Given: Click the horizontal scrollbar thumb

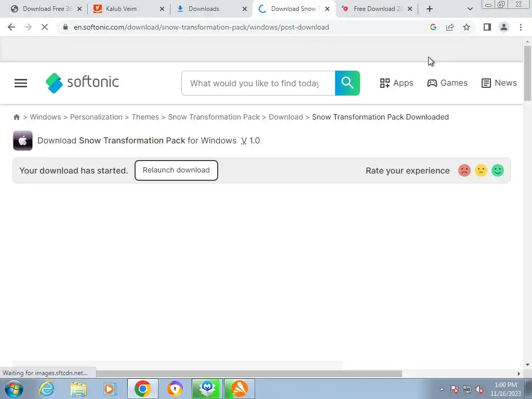Looking at the screenshot, I should click(x=249, y=374).
